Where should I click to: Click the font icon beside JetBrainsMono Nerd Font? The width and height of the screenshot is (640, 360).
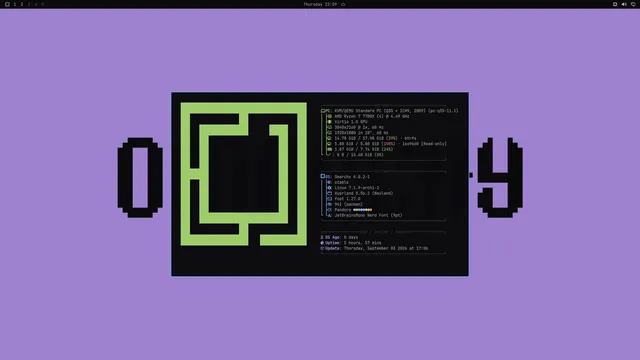329,216
